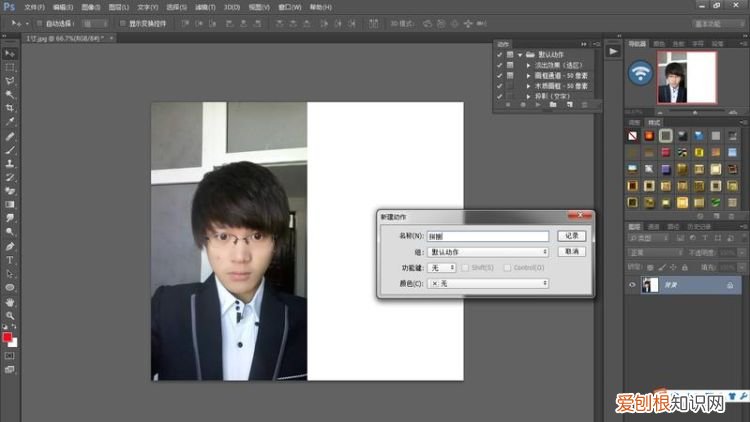Open the 组 (Set) dropdown in the dialog
Viewport: 750px width, 422px height.
click(488, 252)
